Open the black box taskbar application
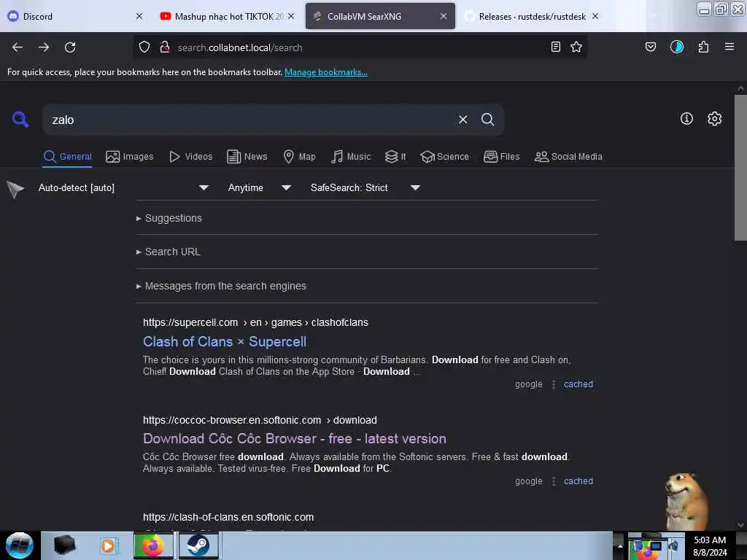 click(x=64, y=545)
